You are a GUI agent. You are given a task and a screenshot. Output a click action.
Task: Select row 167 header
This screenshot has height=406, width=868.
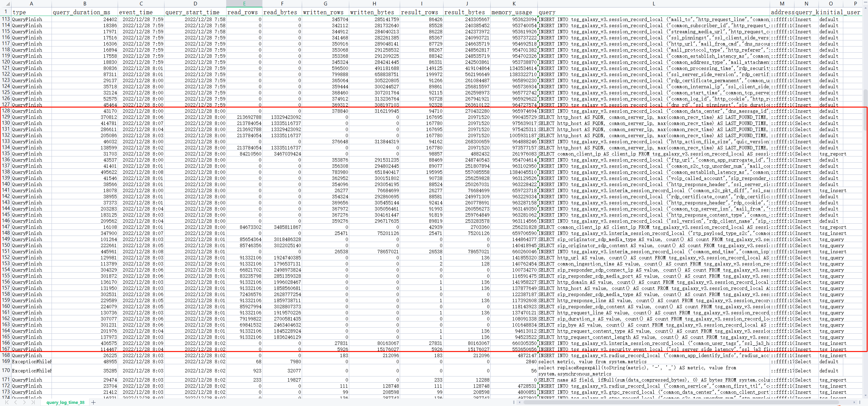(x=6, y=349)
